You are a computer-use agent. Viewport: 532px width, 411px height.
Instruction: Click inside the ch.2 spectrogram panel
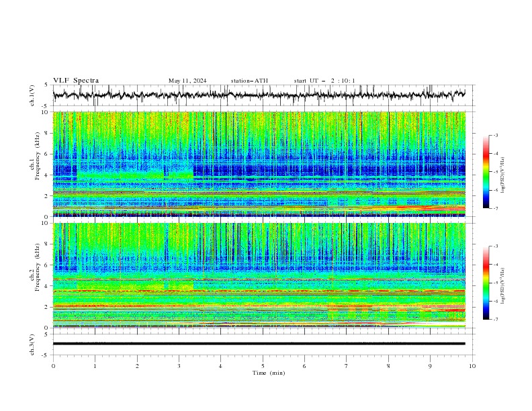[259, 275]
